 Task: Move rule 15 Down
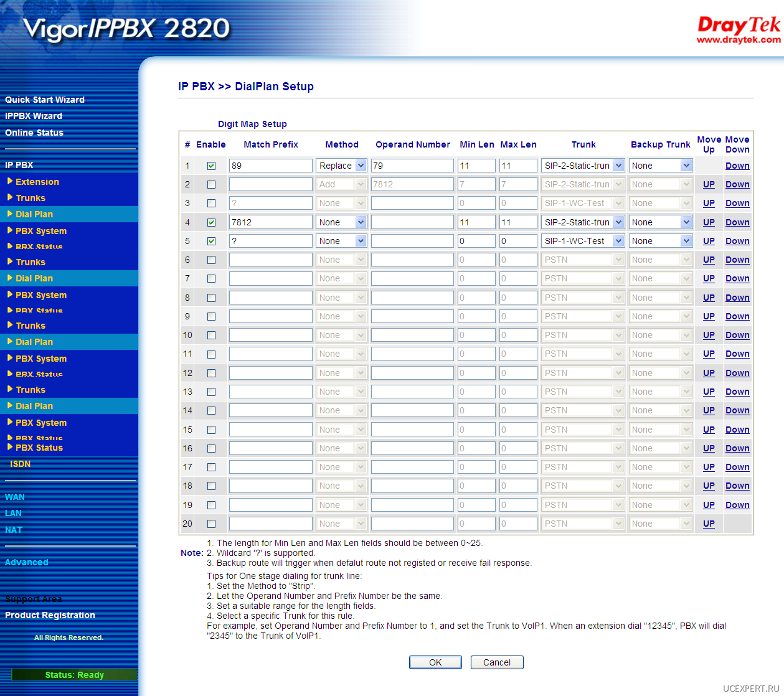click(737, 430)
